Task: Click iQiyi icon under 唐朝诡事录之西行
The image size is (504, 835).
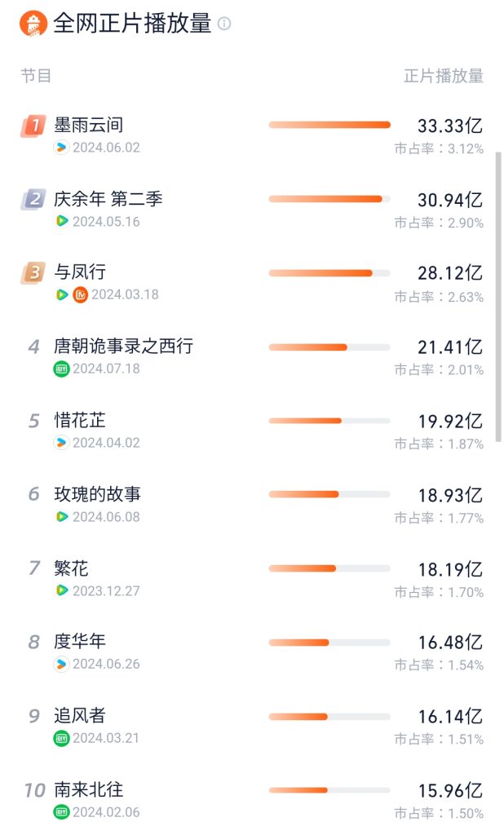Action: (x=61, y=369)
